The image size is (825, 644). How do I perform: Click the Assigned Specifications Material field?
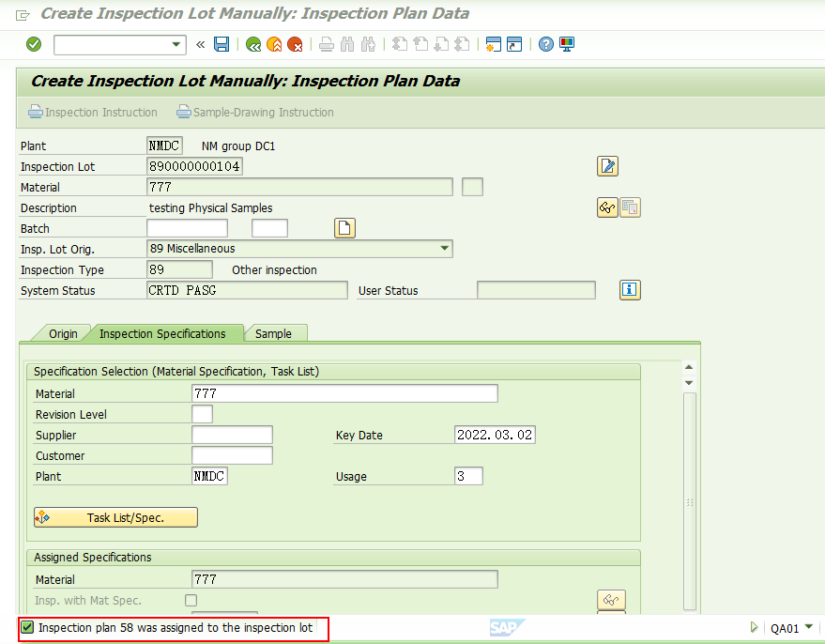(x=344, y=579)
